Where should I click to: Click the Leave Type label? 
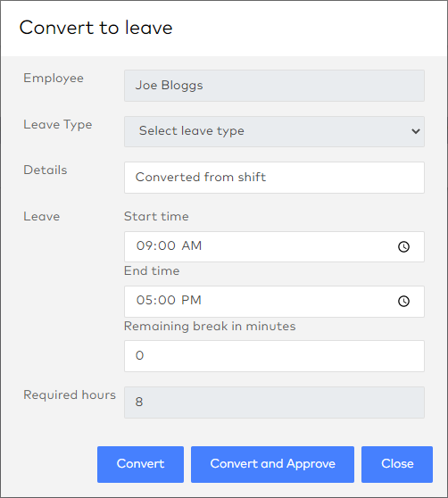(58, 125)
